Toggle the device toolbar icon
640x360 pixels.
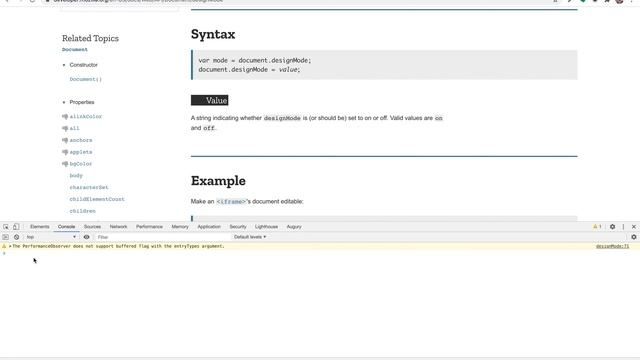tap(16, 227)
